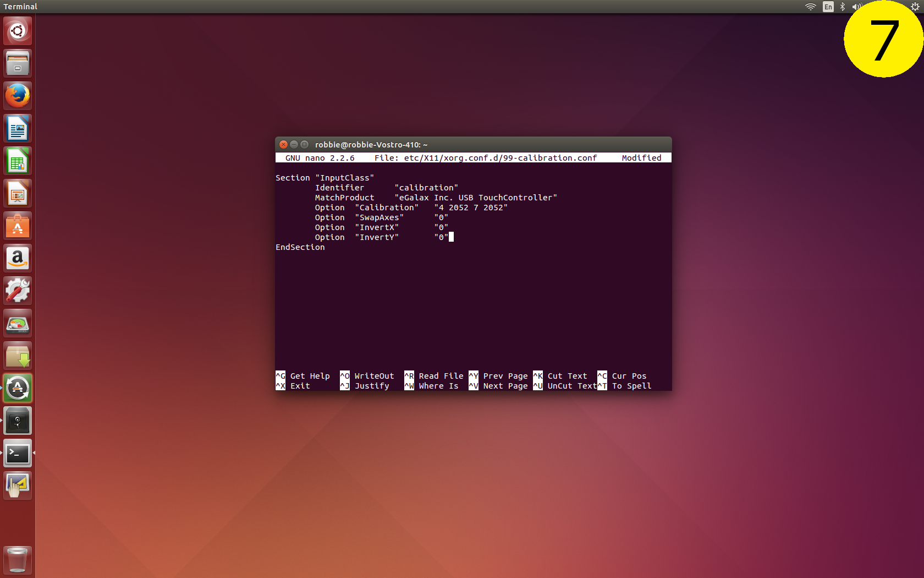Image resolution: width=924 pixels, height=578 pixels.
Task: Click the "InvertX" option name
Action: (377, 227)
